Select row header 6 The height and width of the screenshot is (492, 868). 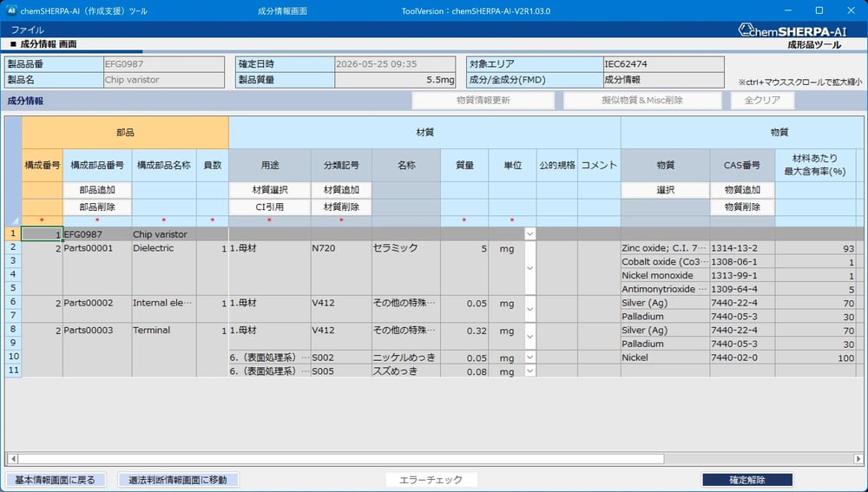[x=13, y=302]
